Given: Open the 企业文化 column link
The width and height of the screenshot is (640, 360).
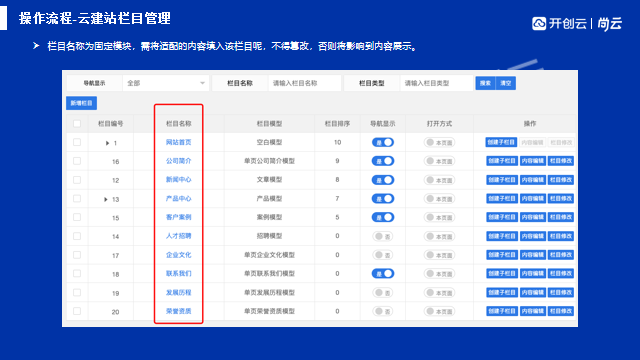Looking at the screenshot, I should (178, 255).
